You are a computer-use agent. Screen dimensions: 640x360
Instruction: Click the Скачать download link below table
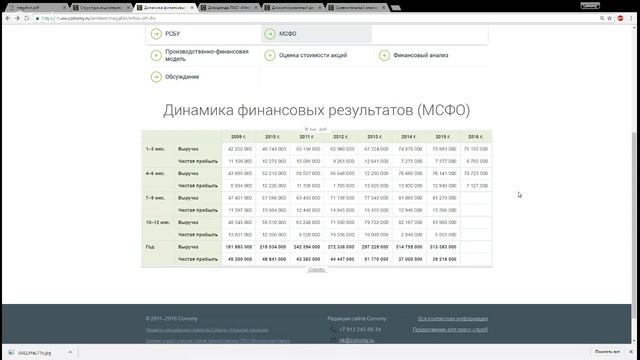tap(316, 269)
